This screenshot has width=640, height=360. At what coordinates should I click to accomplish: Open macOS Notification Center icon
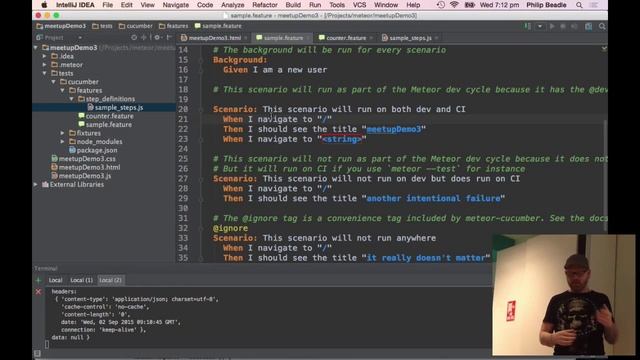point(594,5)
